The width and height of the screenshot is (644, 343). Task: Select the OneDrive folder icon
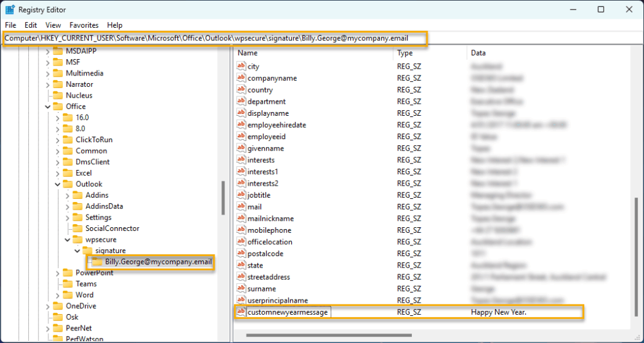(x=57, y=306)
